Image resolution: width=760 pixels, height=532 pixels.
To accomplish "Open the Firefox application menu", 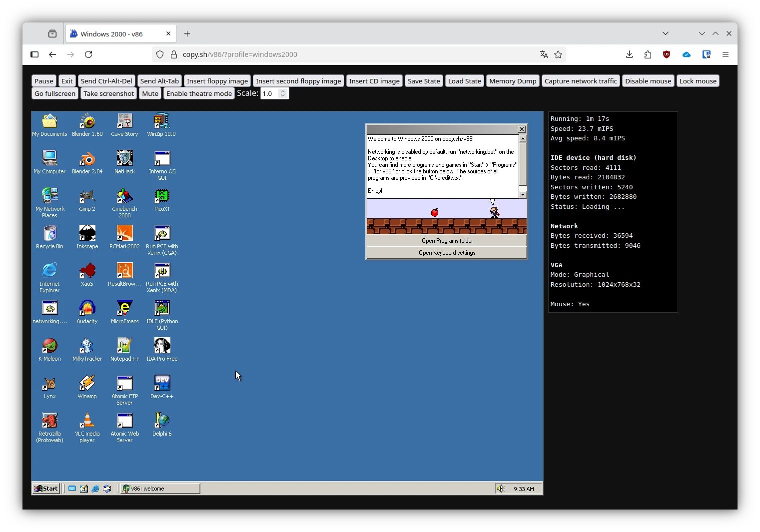I will click(x=726, y=54).
